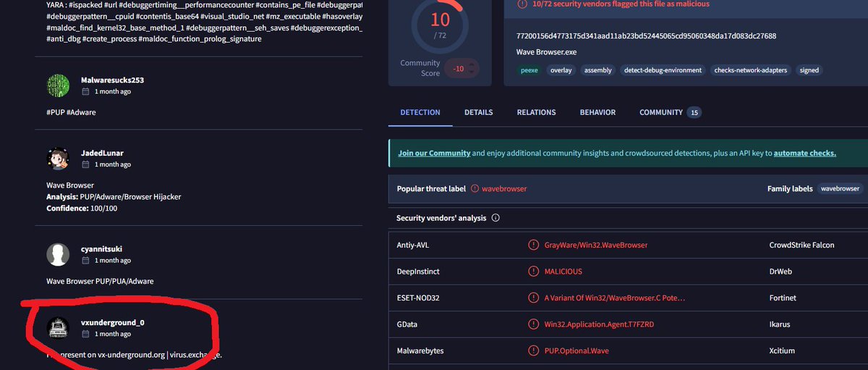Click warning icon in ESET-NOD32 row
Image resolution: width=868 pixels, height=370 pixels.
point(533,298)
